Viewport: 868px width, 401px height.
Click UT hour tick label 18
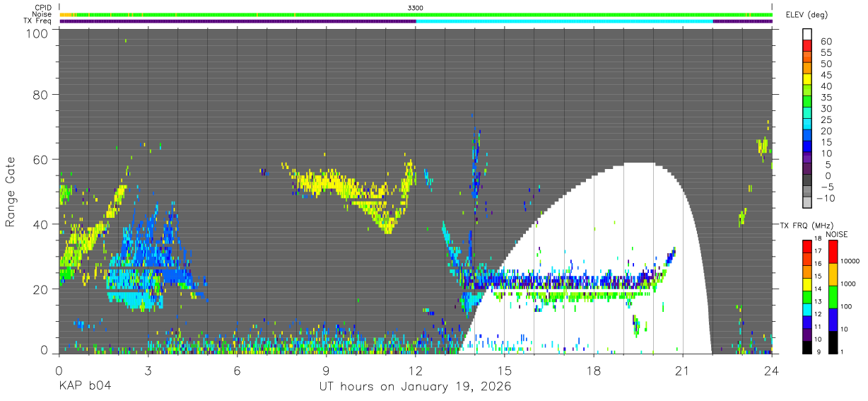tap(594, 370)
